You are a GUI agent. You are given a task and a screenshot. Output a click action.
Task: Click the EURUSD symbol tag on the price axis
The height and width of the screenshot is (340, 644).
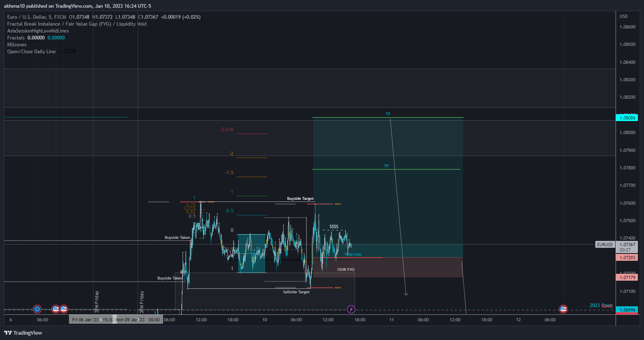click(605, 245)
